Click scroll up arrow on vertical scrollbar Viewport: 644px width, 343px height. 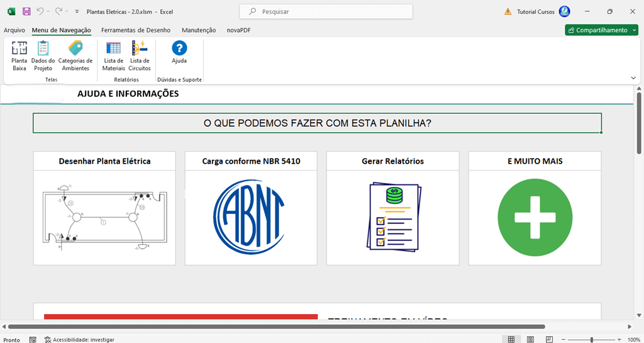[x=639, y=88]
